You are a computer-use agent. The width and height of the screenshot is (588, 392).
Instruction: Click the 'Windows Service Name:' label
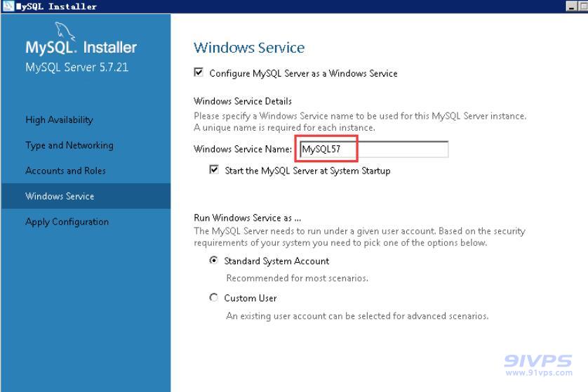pos(243,149)
